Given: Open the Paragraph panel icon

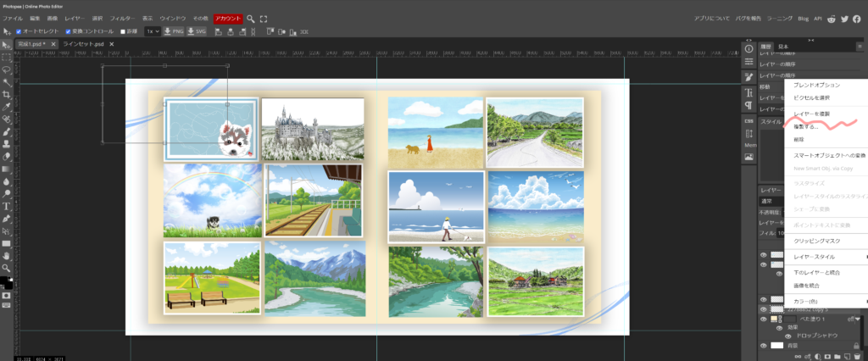Looking at the screenshot, I should click(748, 105).
